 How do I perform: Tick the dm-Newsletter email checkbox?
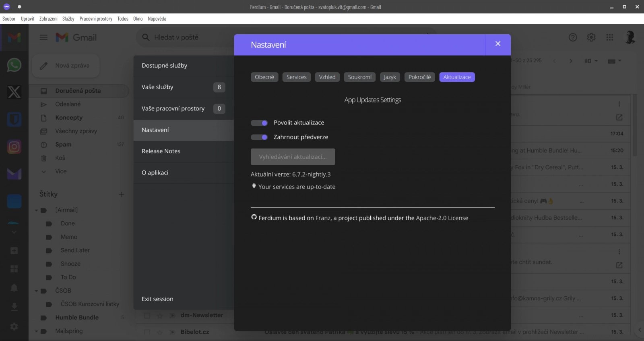[x=147, y=316]
